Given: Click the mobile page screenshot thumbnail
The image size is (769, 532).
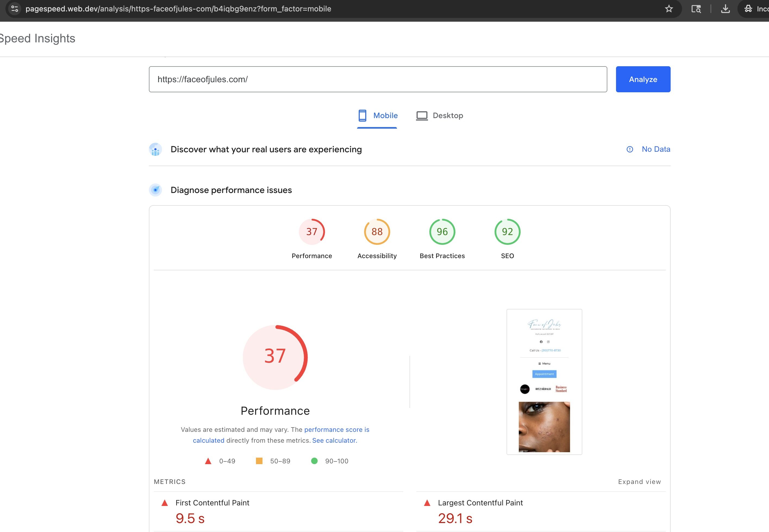Looking at the screenshot, I should (x=544, y=382).
